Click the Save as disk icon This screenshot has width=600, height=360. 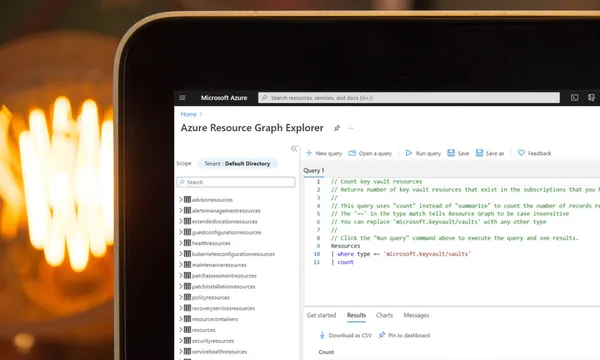coord(479,153)
